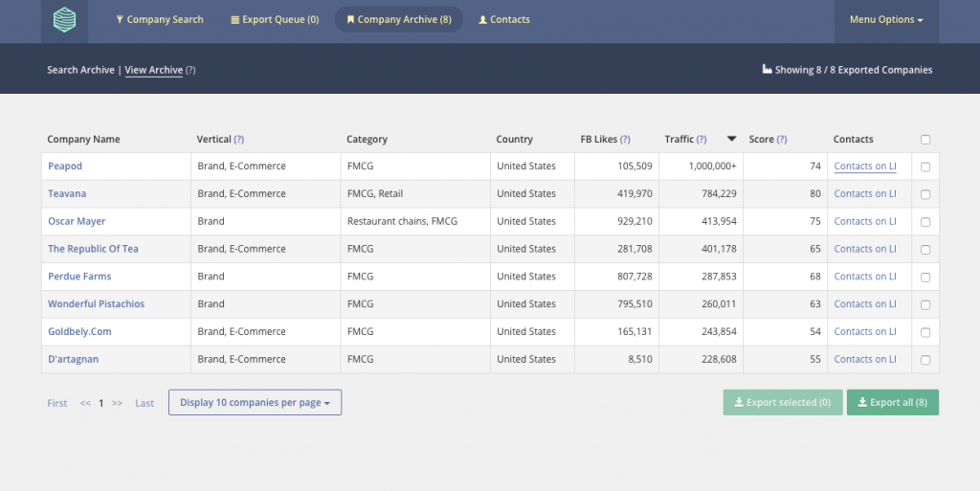Image resolution: width=980 pixels, height=491 pixels.
Task: Click the Company Name column header
Action: tap(83, 140)
